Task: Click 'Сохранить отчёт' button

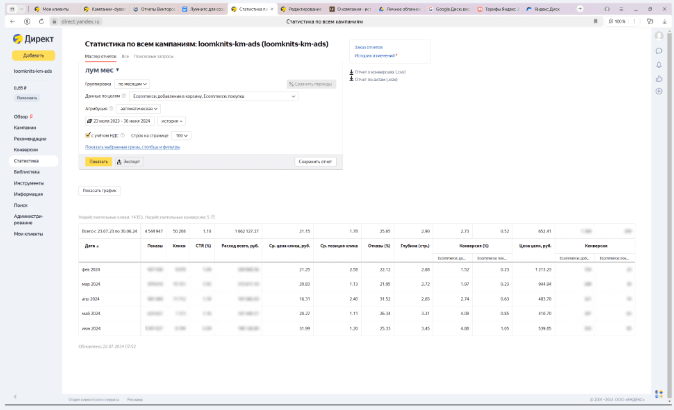Action: click(315, 160)
